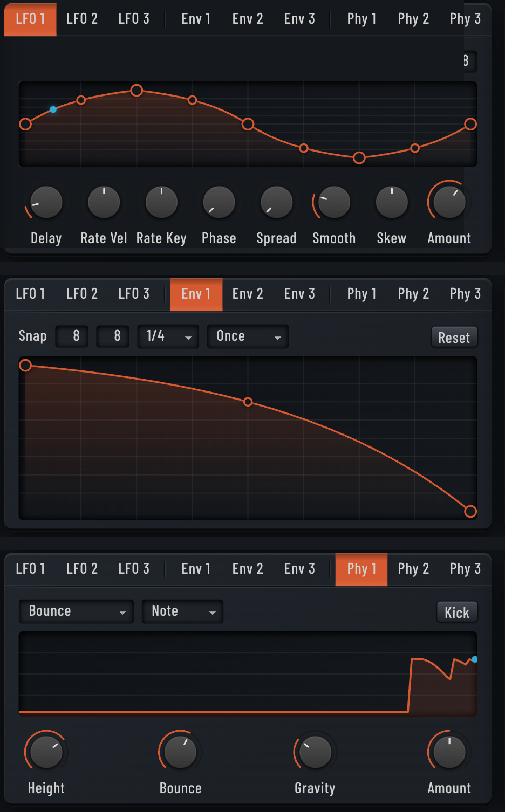Click the Phase knob

[x=219, y=203]
